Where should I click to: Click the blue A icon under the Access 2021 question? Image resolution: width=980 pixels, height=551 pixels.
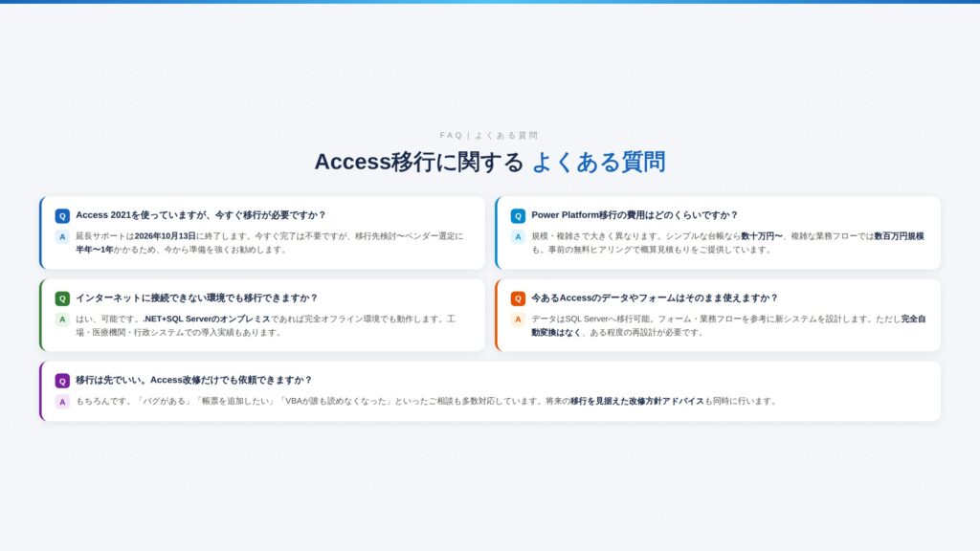60,235
